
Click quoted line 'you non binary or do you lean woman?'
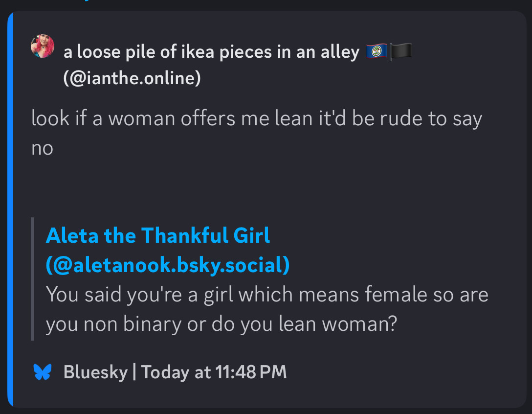[x=221, y=324]
